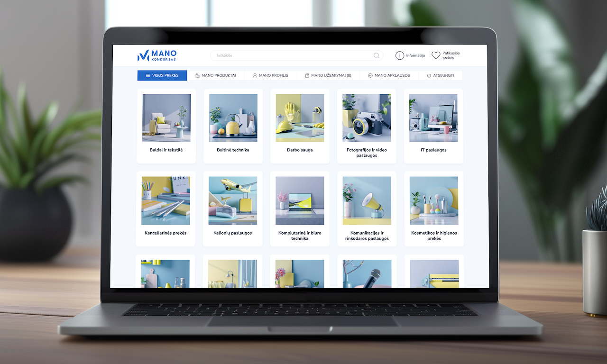
Task: Open the Informacija link text
Action: click(x=415, y=55)
